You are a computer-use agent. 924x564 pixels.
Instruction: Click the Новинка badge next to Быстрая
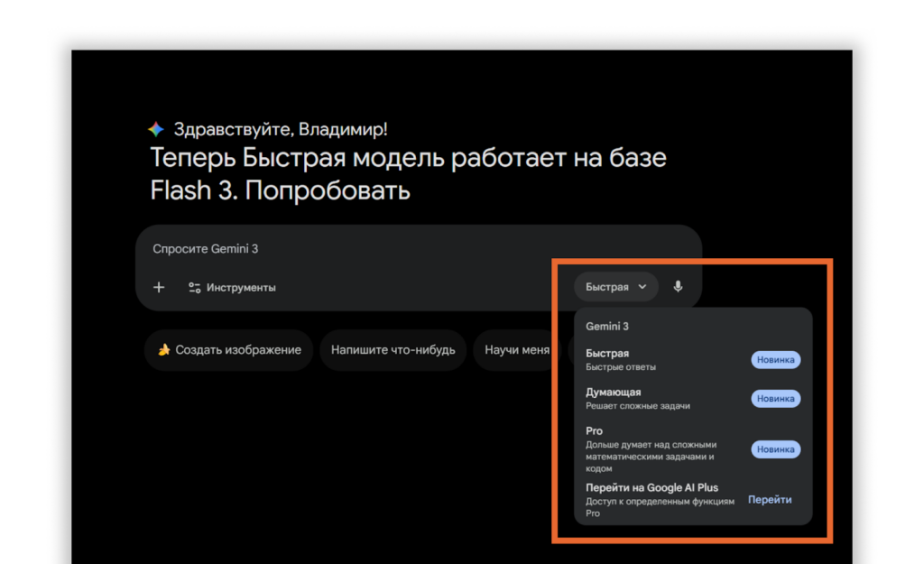(775, 360)
